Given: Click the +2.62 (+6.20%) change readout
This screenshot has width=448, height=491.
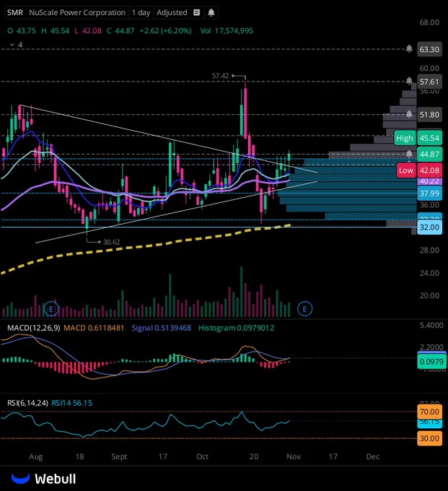Looking at the screenshot, I should (x=165, y=30).
